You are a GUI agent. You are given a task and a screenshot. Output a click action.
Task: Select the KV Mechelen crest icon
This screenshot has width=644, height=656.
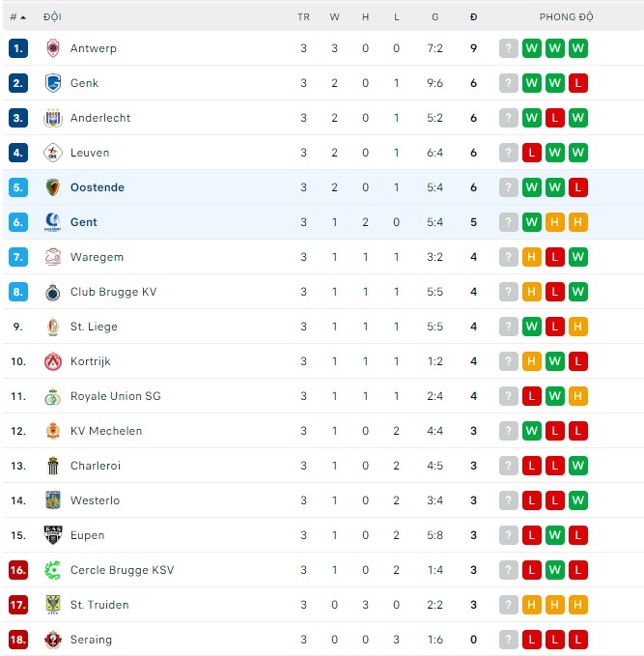pos(53,431)
